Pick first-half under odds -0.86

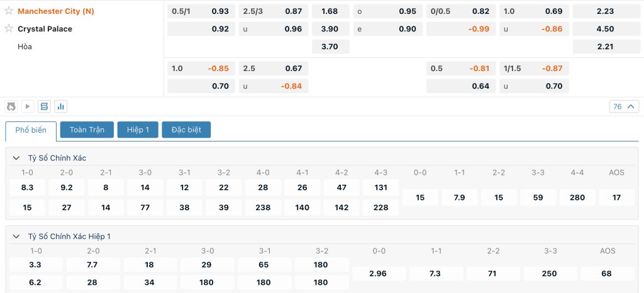pyautogui.click(x=535, y=29)
